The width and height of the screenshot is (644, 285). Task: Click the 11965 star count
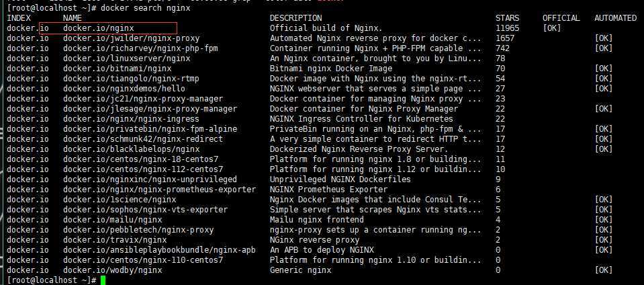point(507,28)
